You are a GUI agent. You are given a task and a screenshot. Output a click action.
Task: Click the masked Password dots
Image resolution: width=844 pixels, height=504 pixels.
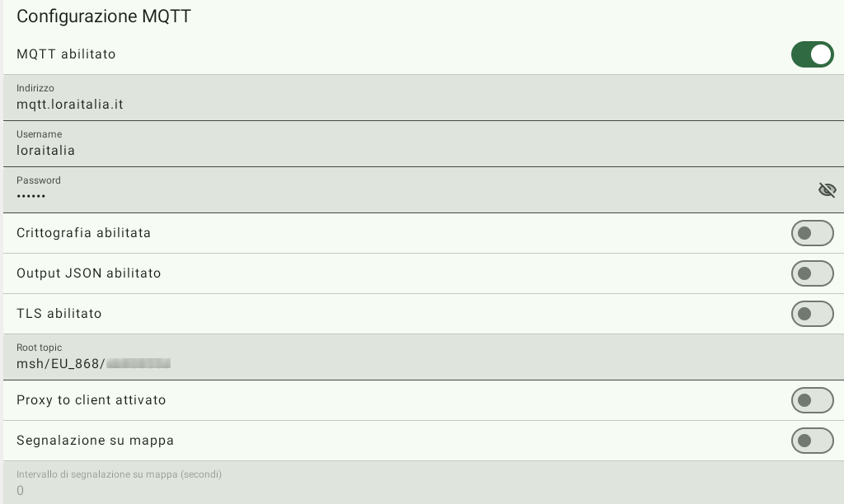(x=31, y=196)
